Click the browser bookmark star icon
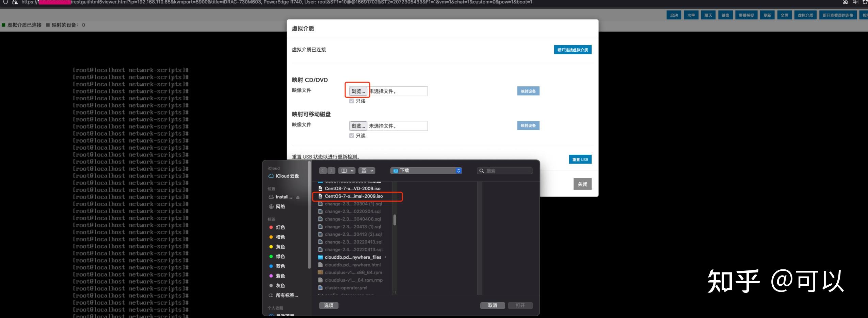Viewport: 868px width, 318px height. [865, 2]
